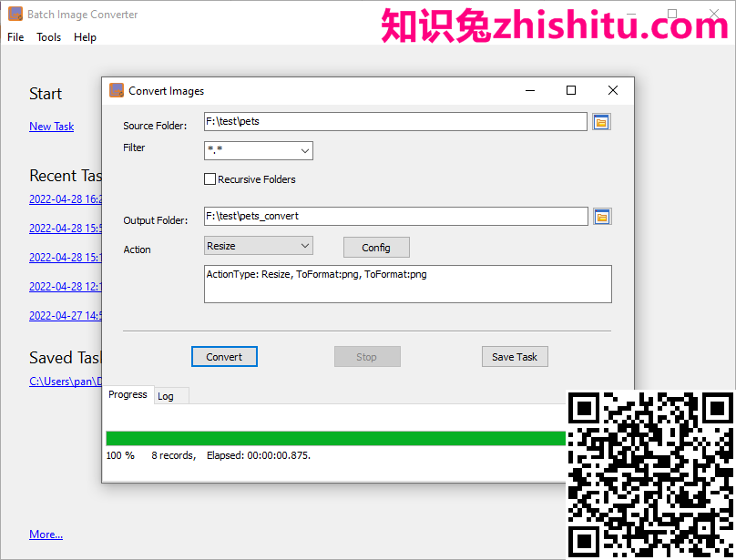Open recent task 2022-04-28 16:2
The width and height of the screenshot is (736, 560).
[66, 199]
